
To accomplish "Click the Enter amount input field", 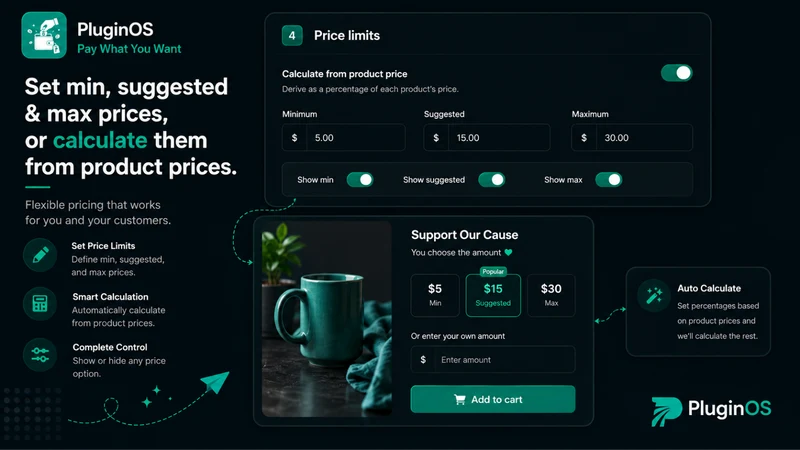I will click(x=493, y=360).
